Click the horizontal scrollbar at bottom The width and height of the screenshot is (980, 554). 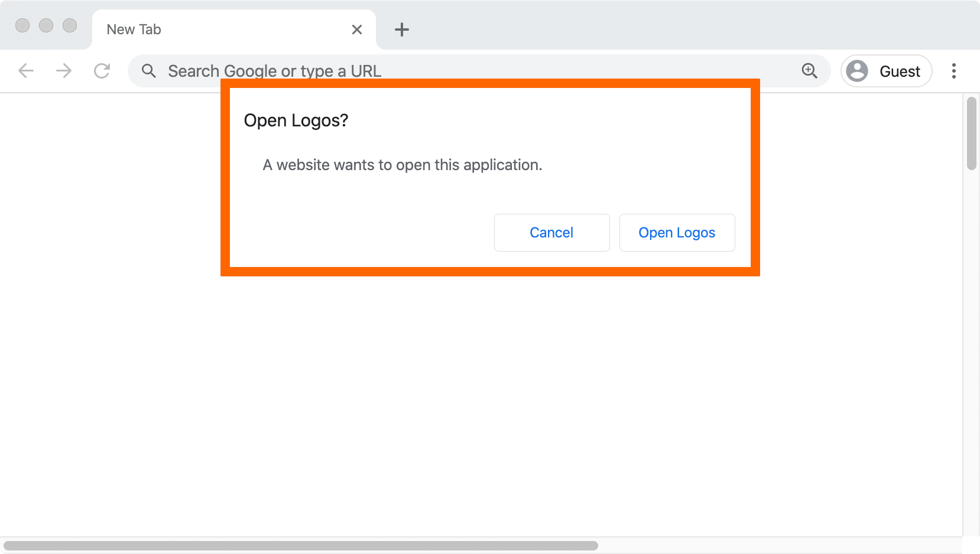click(x=300, y=546)
